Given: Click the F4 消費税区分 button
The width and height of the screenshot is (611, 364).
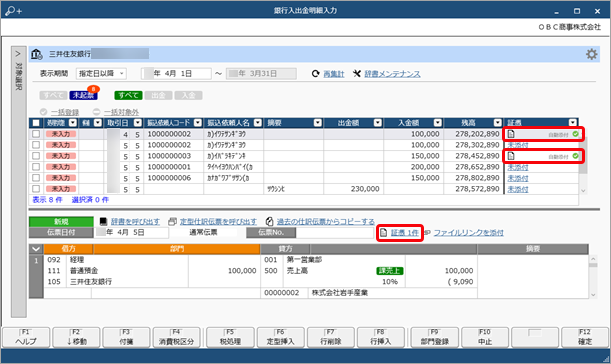Looking at the screenshot, I should coord(177,337).
